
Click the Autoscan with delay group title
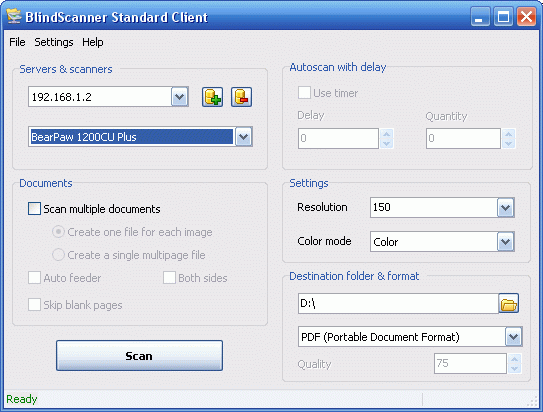(338, 67)
